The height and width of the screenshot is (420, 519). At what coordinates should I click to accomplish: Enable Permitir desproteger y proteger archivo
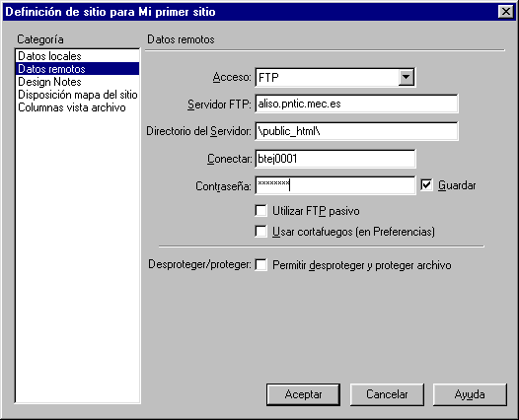[260, 265]
